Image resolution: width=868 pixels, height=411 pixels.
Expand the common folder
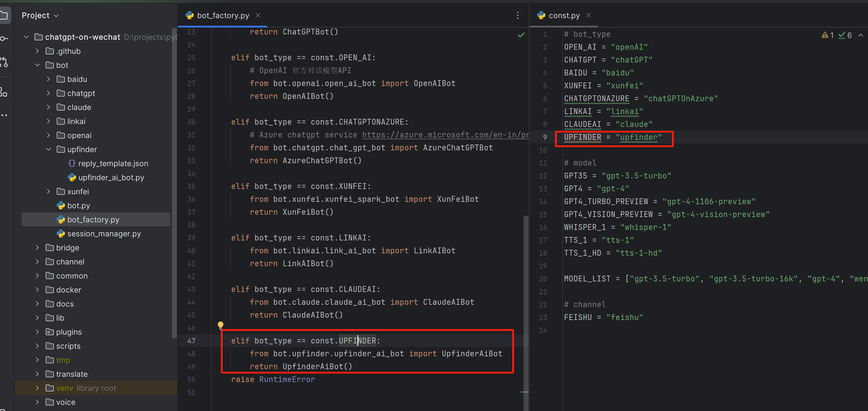[37, 276]
